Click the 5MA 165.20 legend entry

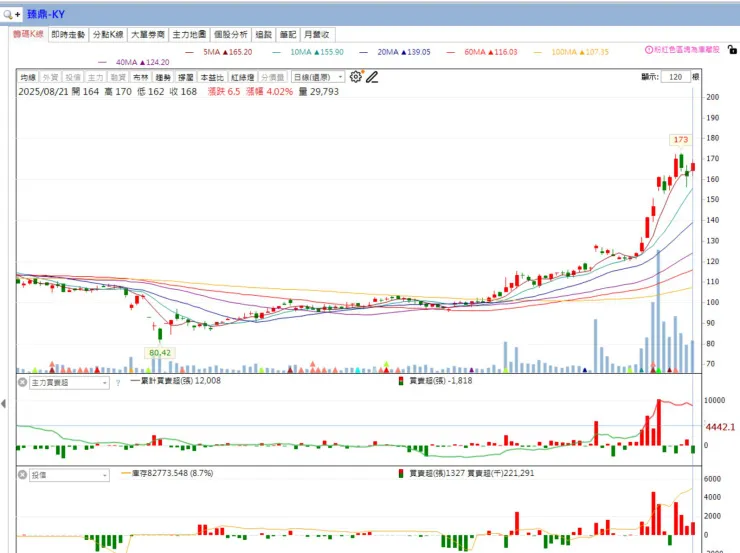[x=219, y=52]
